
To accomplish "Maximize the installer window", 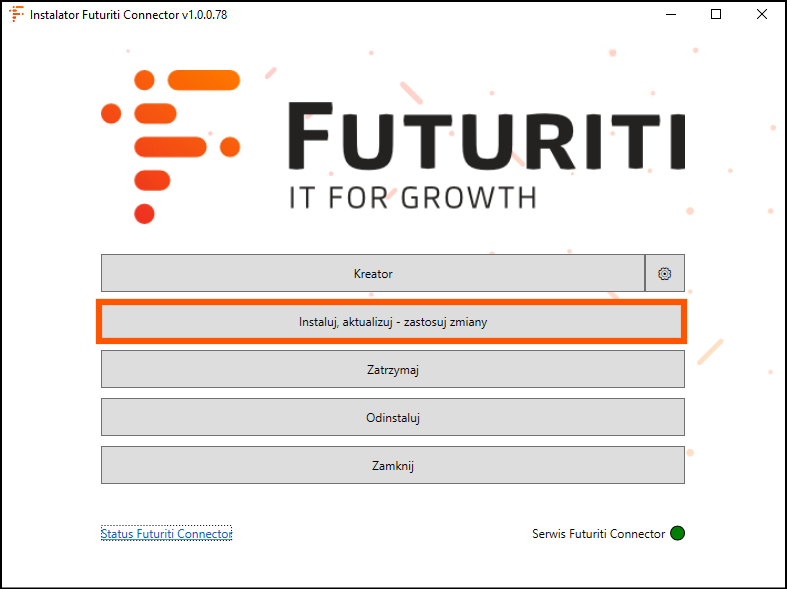I will (716, 15).
